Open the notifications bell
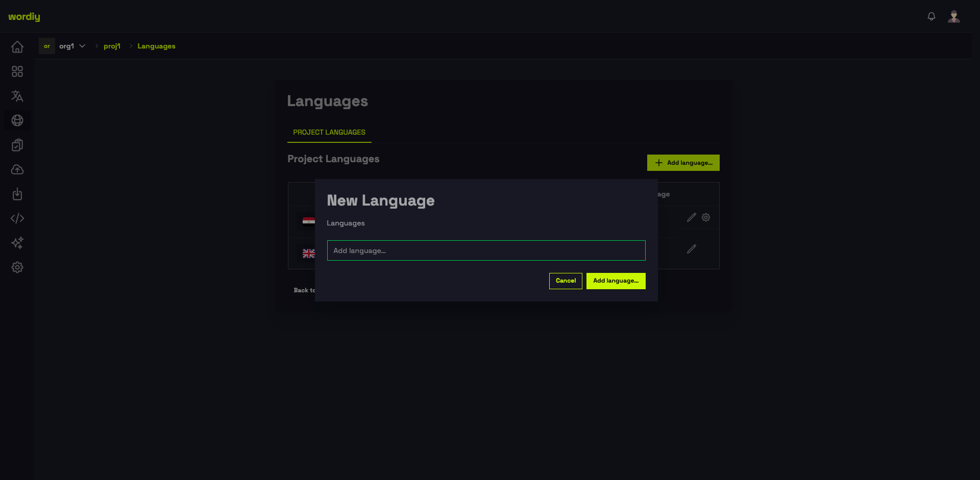 (932, 16)
